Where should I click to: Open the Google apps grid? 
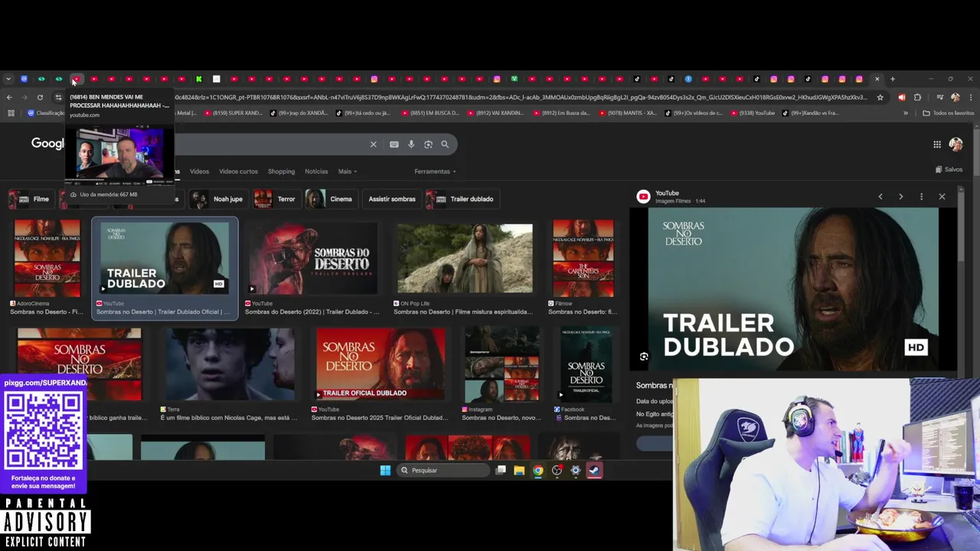tap(937, 144)
